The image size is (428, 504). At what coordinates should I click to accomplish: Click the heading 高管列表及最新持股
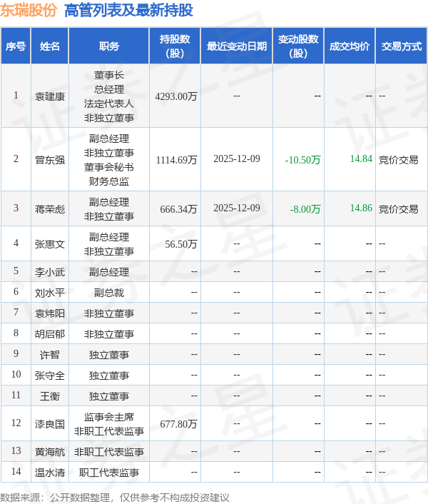(128, 10)
